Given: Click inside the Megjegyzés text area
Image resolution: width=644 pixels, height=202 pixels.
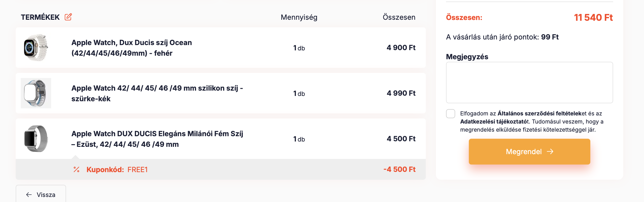Looking at the screenshot, I should pyautogui.click(x=529, y=83).
